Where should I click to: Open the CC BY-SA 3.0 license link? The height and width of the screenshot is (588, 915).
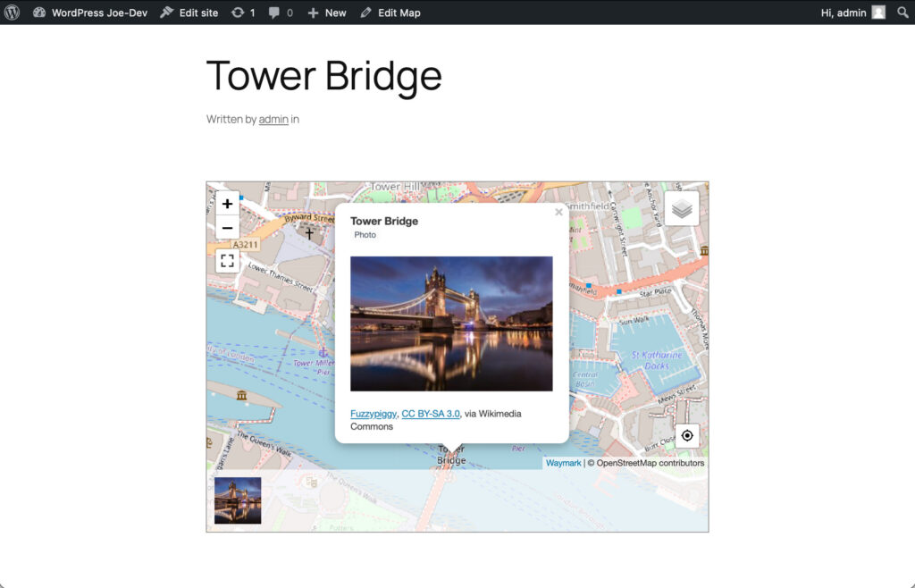430,414
